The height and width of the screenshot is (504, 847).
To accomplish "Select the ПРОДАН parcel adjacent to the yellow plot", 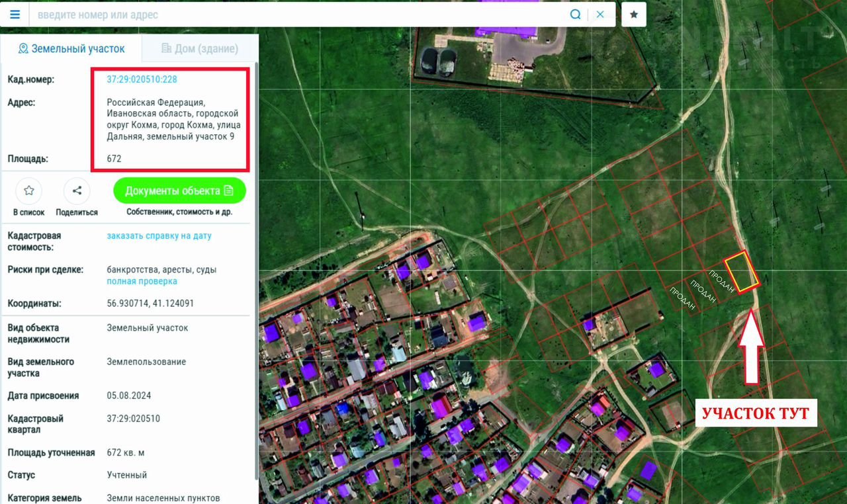I will coord(721,283).
